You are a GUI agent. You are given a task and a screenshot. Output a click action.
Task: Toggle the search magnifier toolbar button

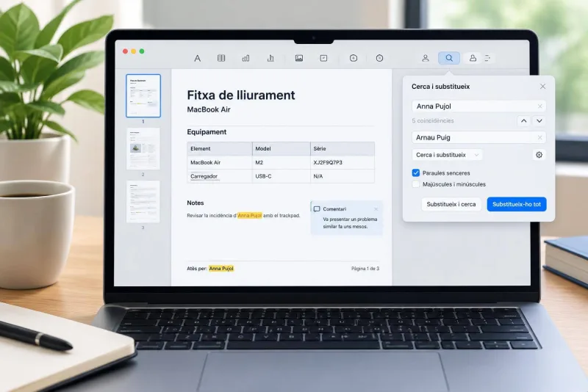point(449,58)
